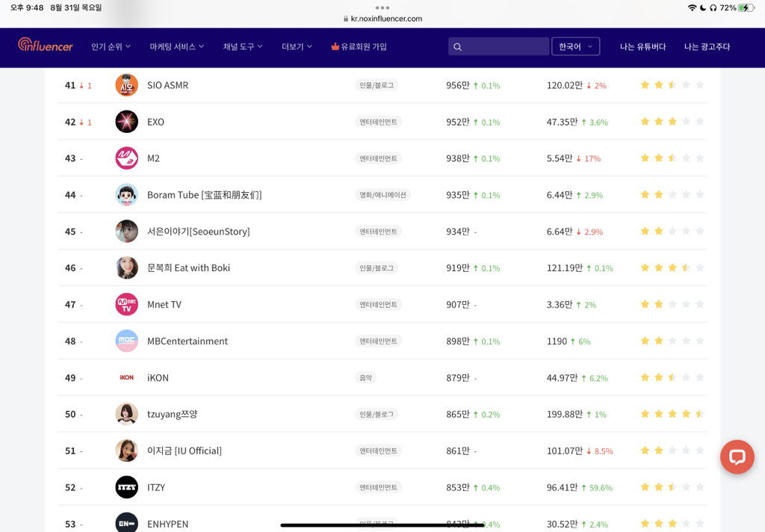Open 서은이야기 SeoeunStory avatar

point(126,232)
